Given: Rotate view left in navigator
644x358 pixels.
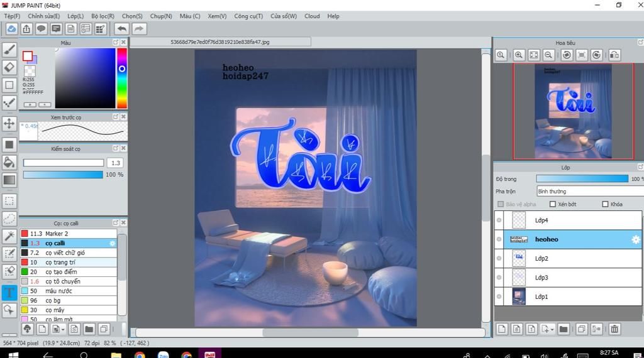Looking at the screenshot, I should coord(567,55).
